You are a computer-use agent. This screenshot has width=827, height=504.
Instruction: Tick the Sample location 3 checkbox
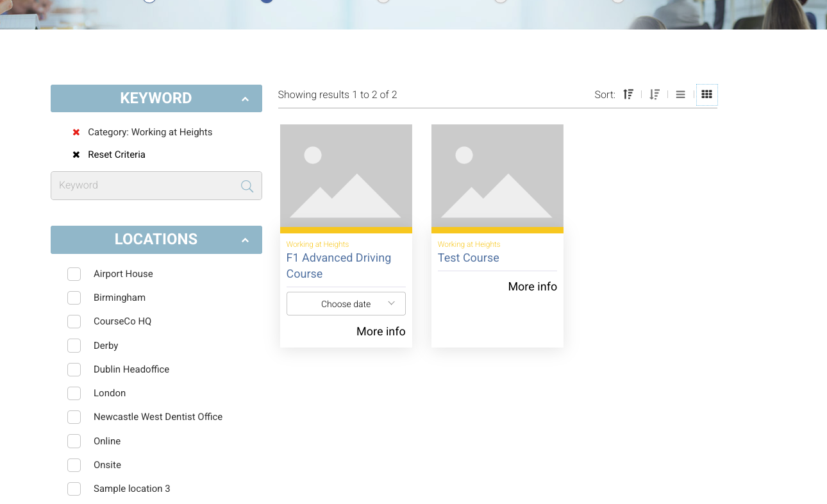point(74,489)
